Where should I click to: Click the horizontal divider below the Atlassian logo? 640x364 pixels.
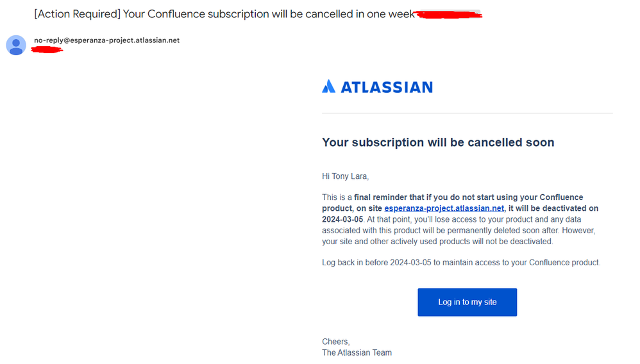click(467, 113)
